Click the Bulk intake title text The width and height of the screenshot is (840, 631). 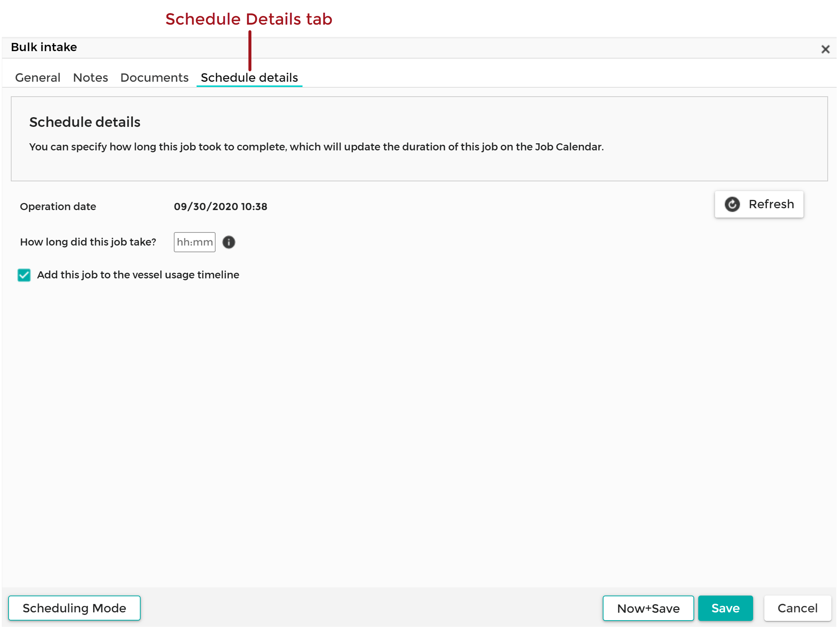click(x=44, y=47)
